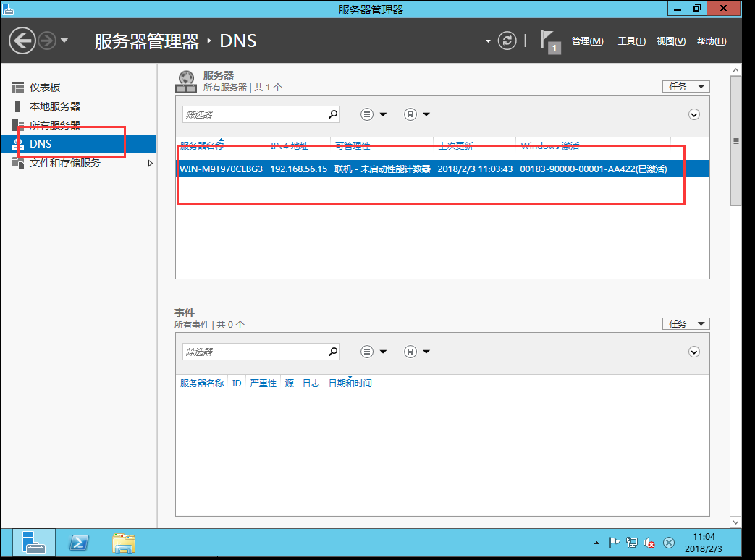Click last update cell 2018/2/3 11:03:43
755x560 pixels.
point(475,169)
